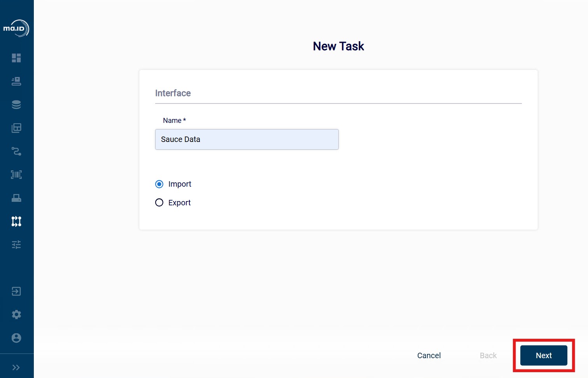
Task: Open the user account icon
Action: pos(16,338)
